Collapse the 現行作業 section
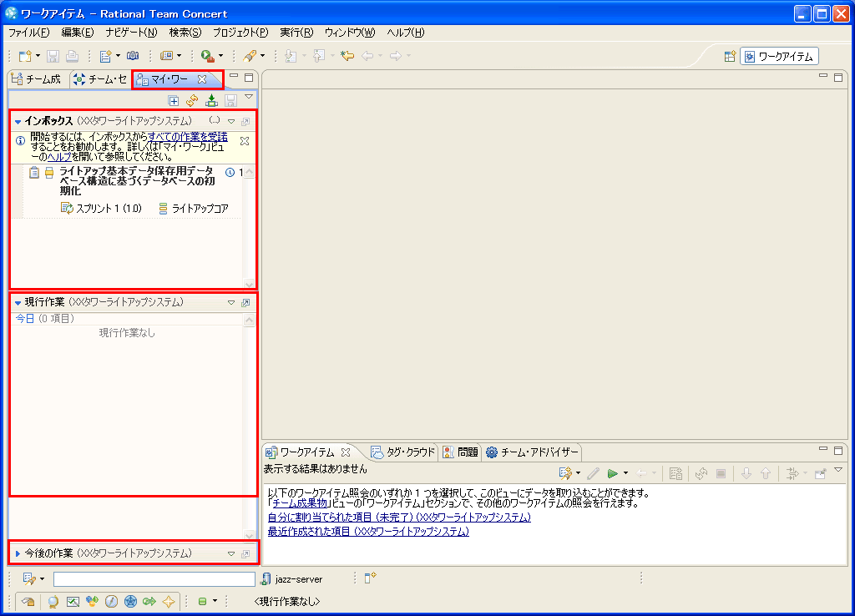The height and width of the screenshot is (616, 855). (x=18, y=302)
